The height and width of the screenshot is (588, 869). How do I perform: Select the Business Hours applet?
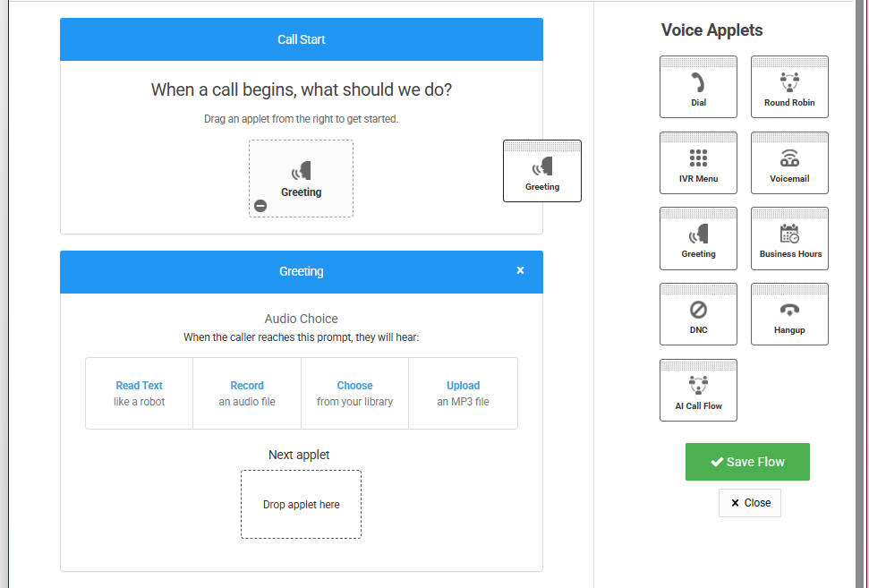tap(789, 239)
